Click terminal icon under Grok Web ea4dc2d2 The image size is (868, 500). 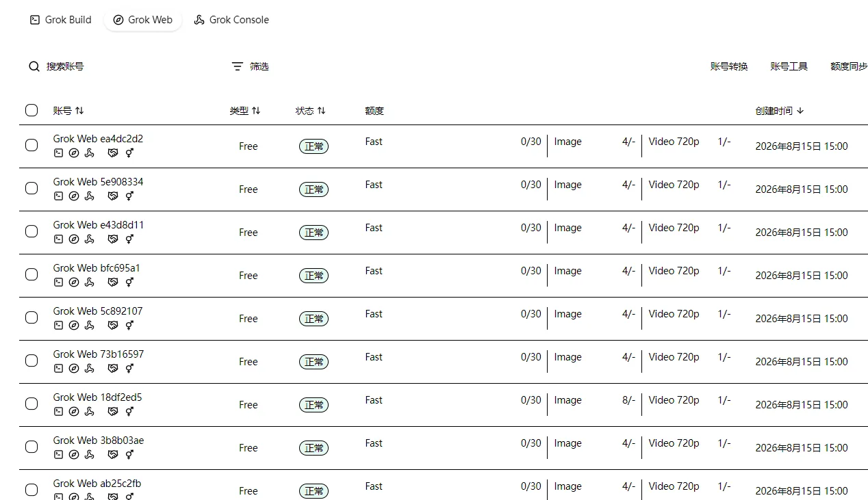58,153
